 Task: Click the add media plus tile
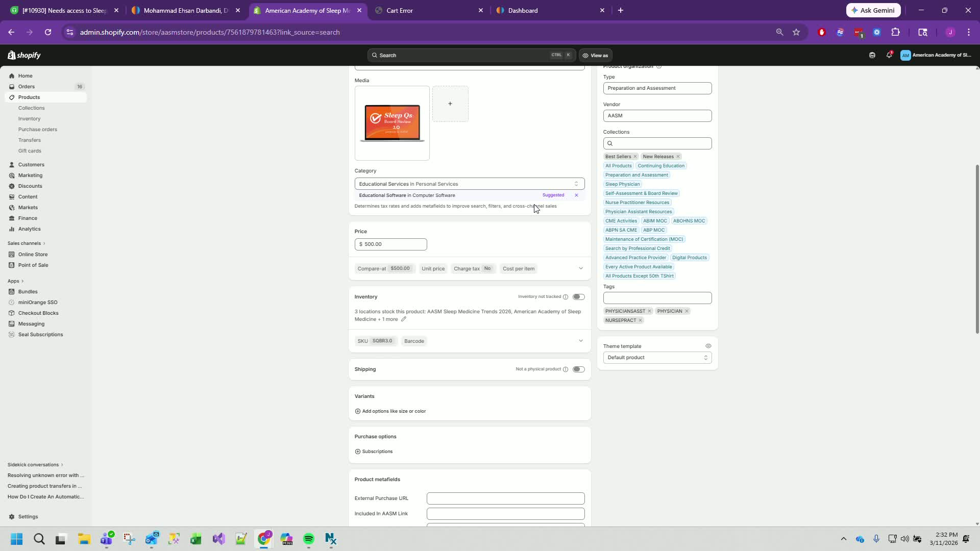[x=450, y=104]
